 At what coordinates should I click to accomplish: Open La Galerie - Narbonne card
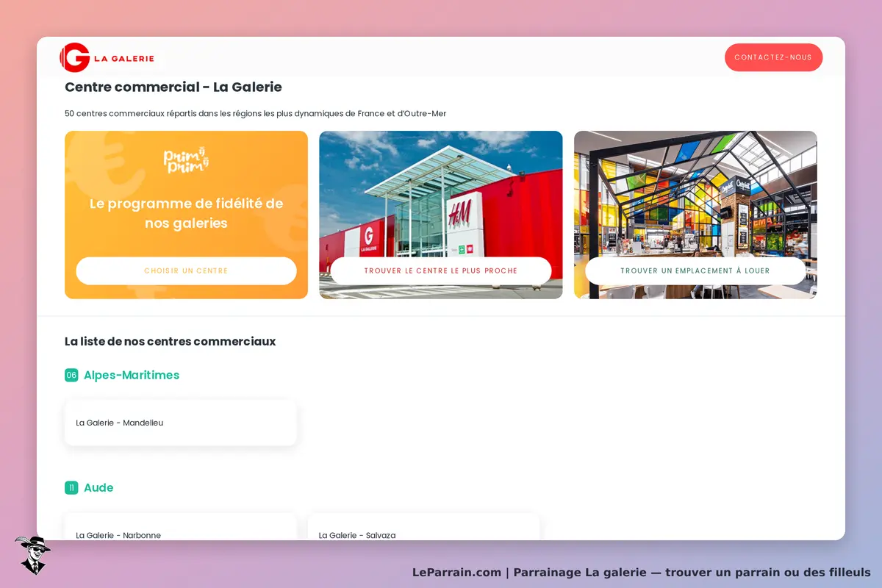pyautogui.click(x=181, y=527)
